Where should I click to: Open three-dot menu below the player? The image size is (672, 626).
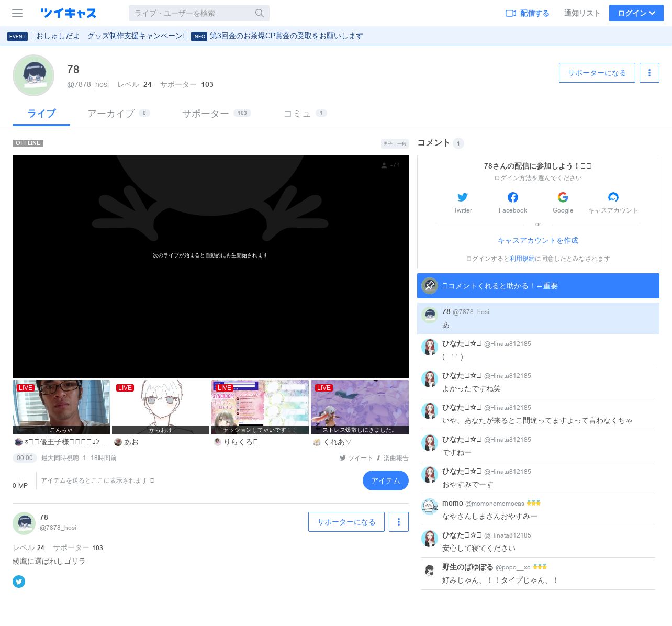click(x=399, y=522)
